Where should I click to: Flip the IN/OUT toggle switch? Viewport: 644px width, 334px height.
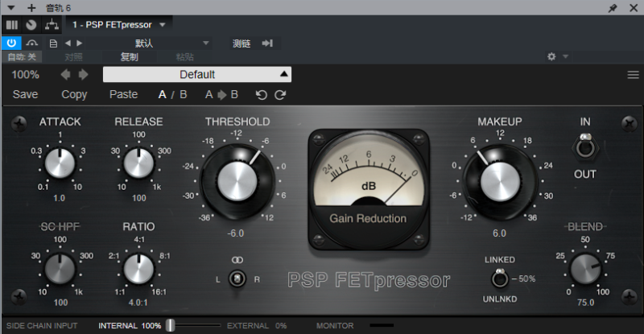(x=584, y=147)
